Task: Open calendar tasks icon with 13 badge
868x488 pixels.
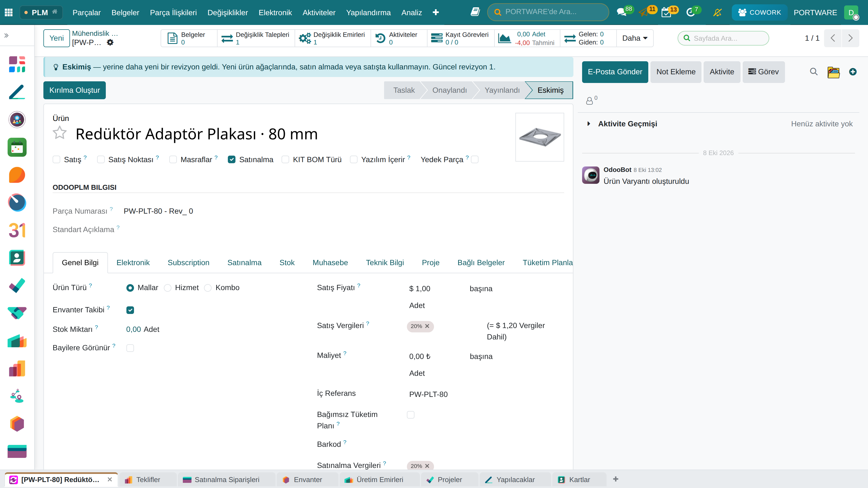Action: pyautogui.click(x=666, y=12)
